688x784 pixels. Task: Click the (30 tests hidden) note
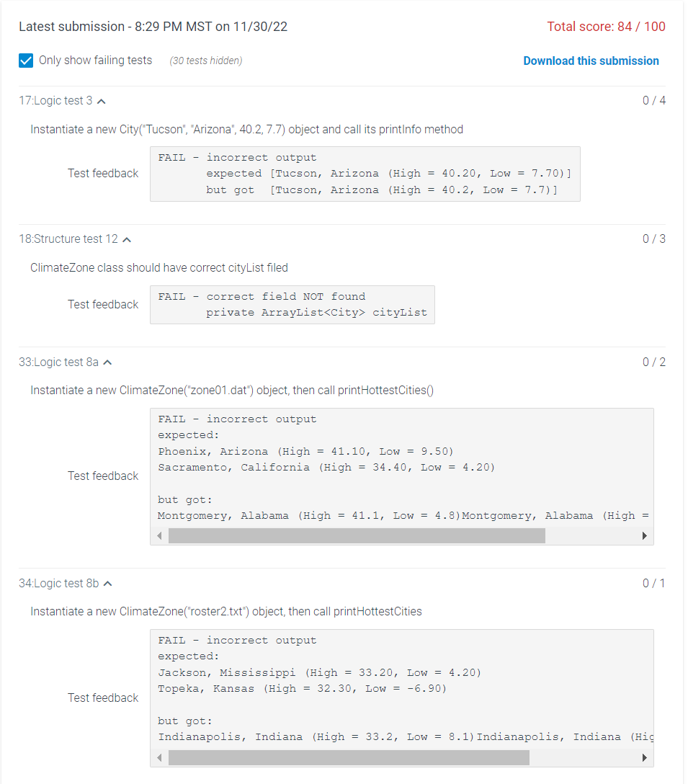(206, 61)
